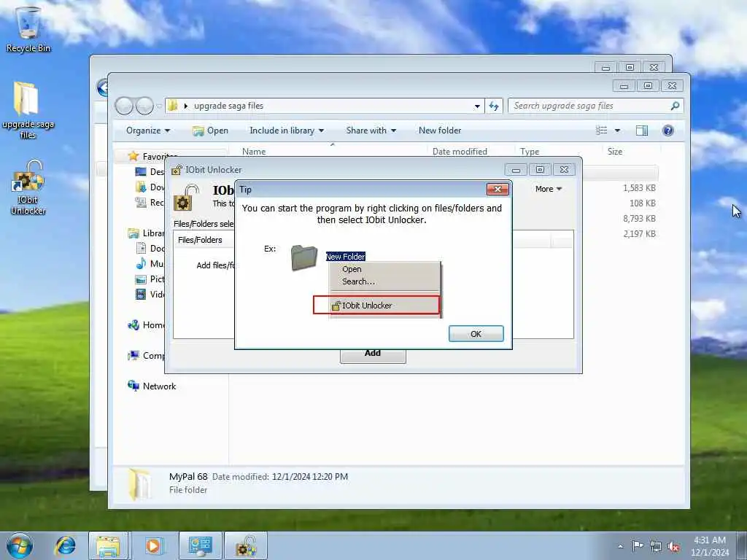Click IObit Unlocker title bar icon
747x560 pixels.
click(x=177, y=170)
